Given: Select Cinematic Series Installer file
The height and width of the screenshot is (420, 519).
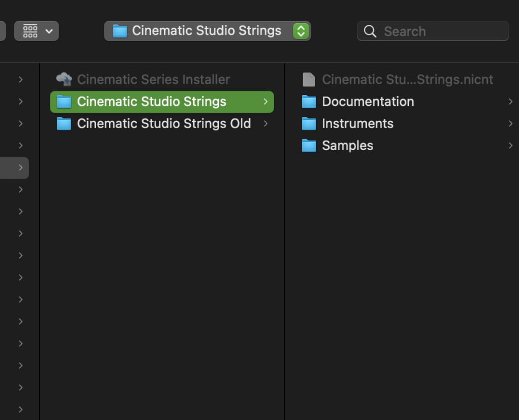Looking at the screenshot, I should click(161, 79).
